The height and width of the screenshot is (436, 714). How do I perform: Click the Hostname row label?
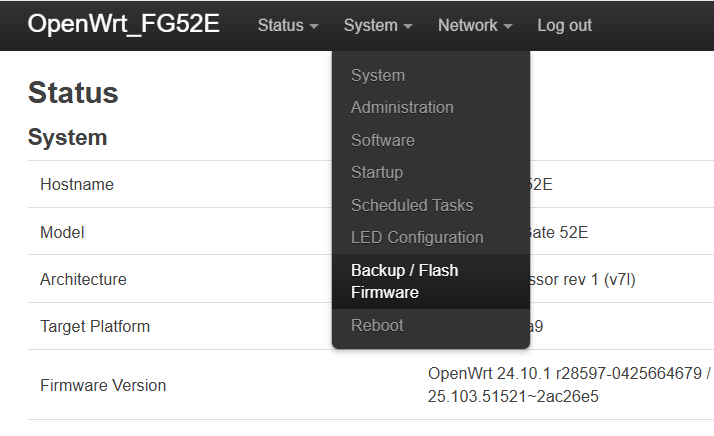pyautogui.click(x=77, y=184)
